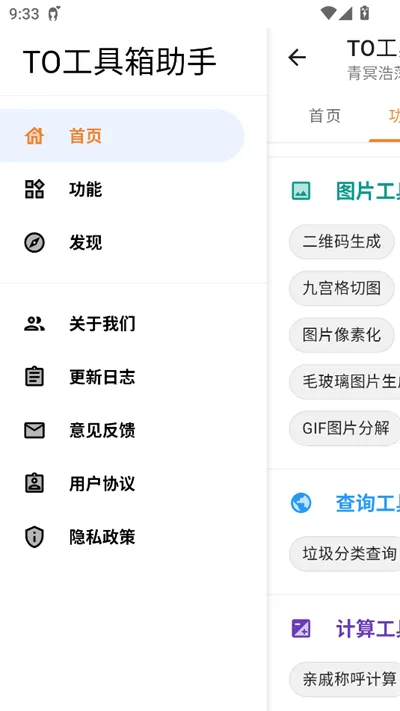Go back with the arrow icon
400x711 pixels.
(297, 58)
